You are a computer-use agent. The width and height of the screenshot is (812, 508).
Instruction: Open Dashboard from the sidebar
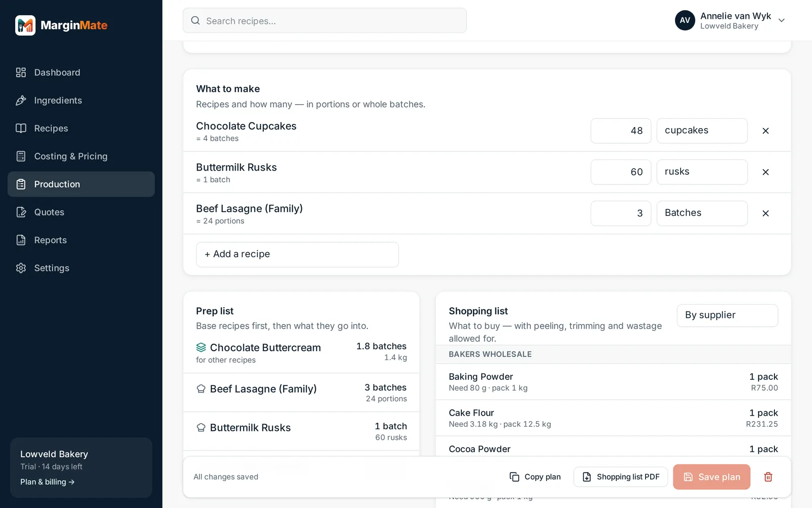(x=81, y=73)
